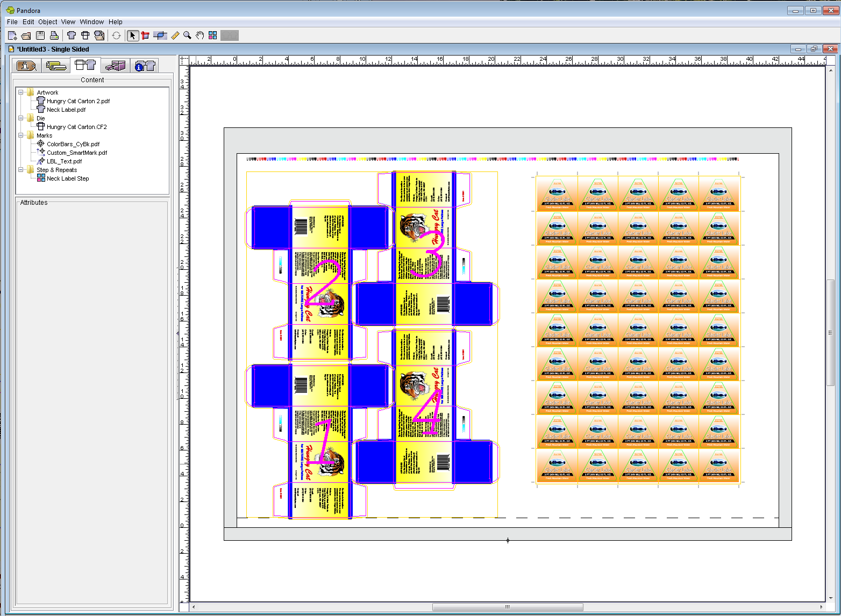Open the File menu
Viewport: 841px width, 616px height.
click(x=12, y=22)
